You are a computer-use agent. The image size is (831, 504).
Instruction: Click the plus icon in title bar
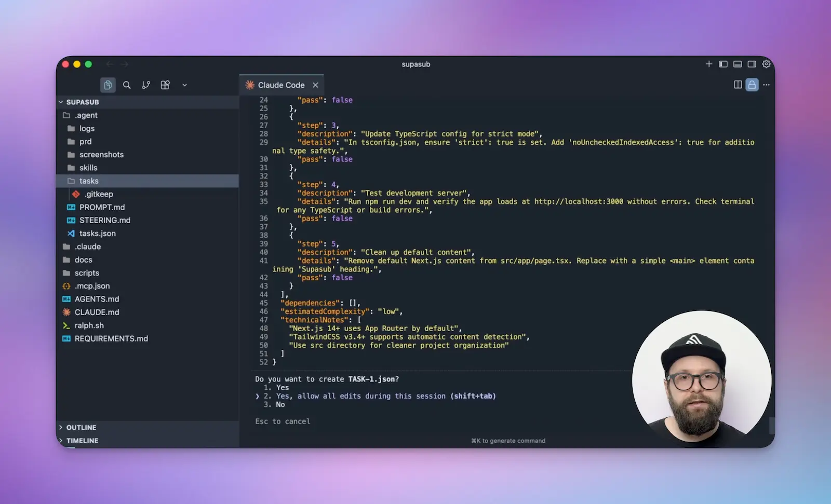[708, 64]
